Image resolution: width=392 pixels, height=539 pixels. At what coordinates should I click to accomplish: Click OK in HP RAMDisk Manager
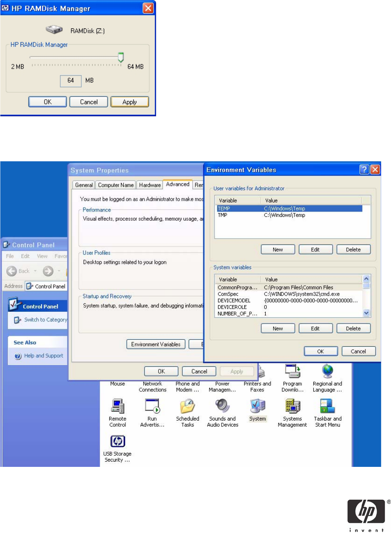tap(48, 102)
